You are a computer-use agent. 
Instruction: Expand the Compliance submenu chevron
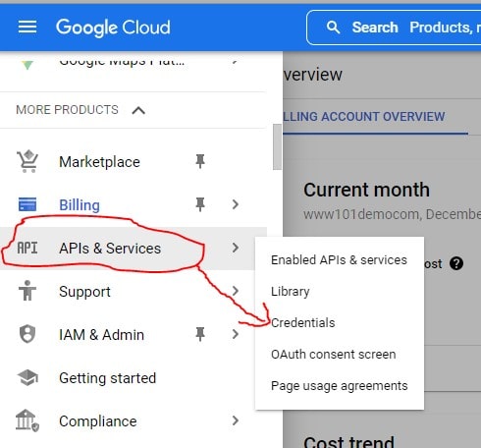click(236, 420)
